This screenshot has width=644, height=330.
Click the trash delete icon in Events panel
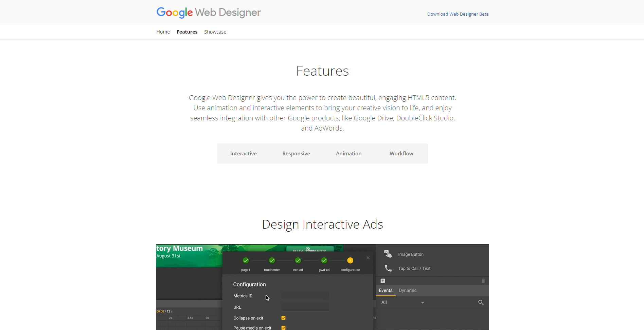(x=483, y=281)
